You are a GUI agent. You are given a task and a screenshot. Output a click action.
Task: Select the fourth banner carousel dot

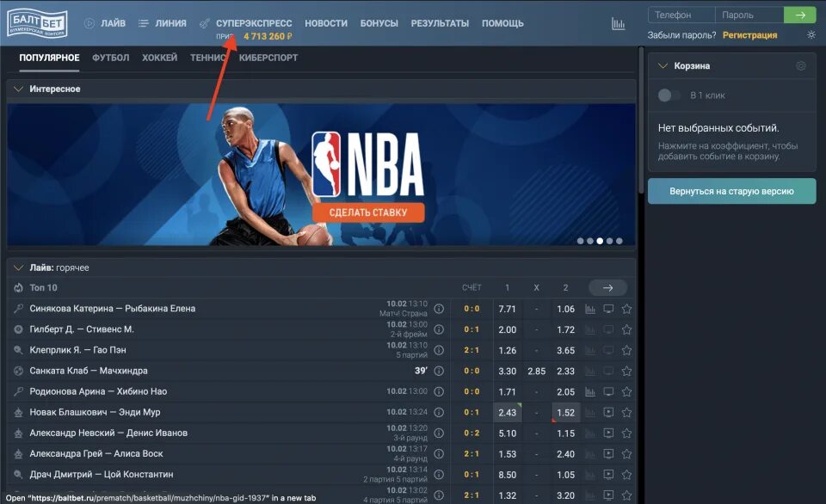click(x=609, y=241)
